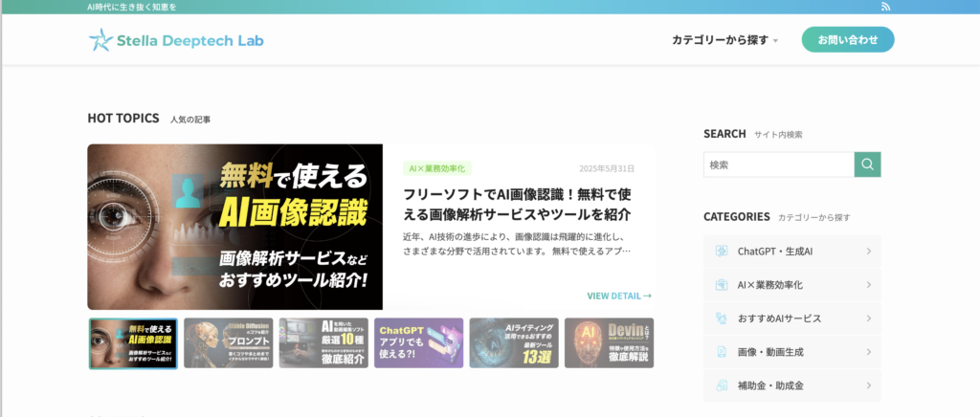The width and height of the screenshot is (980, 417).
Task: Open the VIEW DETAIL link
Action: coord(619,296)
